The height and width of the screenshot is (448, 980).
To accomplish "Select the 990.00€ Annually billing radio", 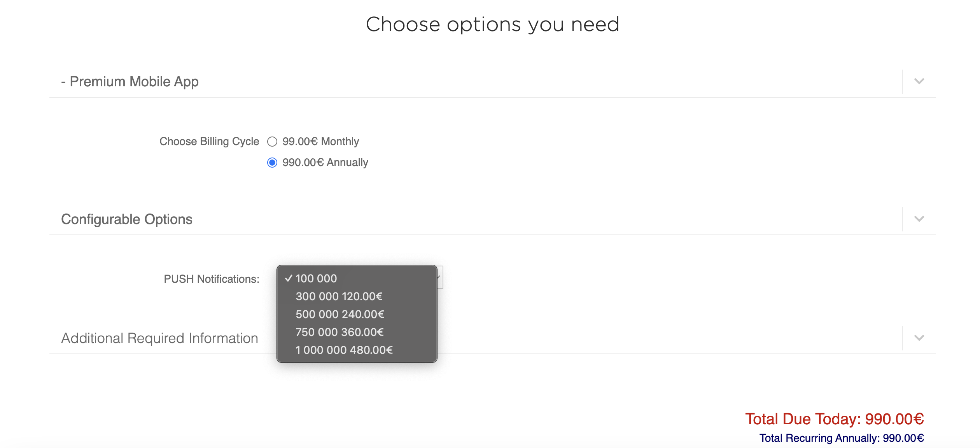I will 272,163.
